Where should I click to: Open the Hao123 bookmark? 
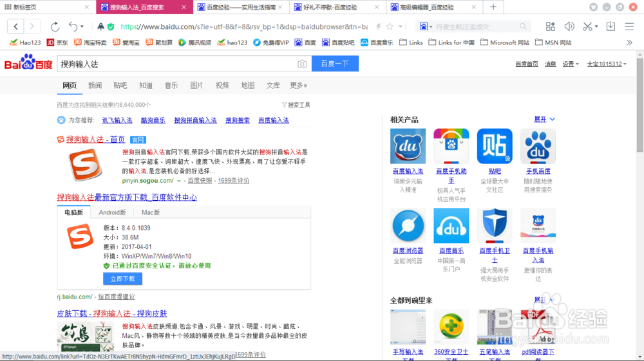pyautogui.click(x=25, y=42)
